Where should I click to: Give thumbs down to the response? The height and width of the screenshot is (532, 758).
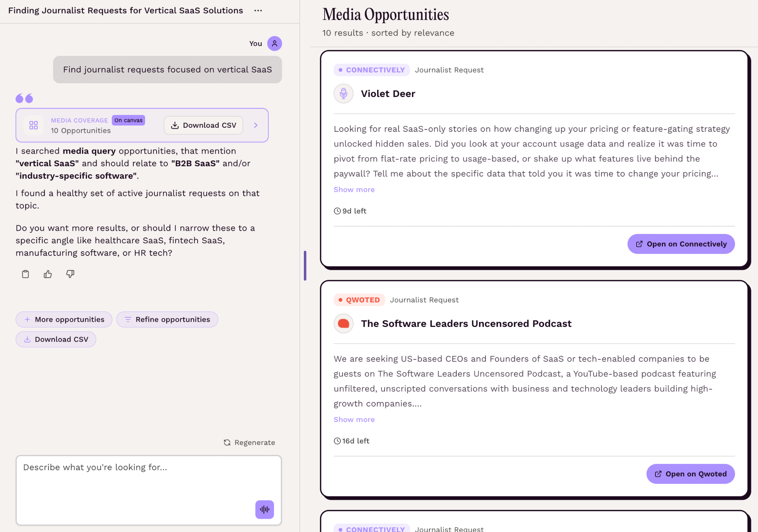[x=70, y=274]
